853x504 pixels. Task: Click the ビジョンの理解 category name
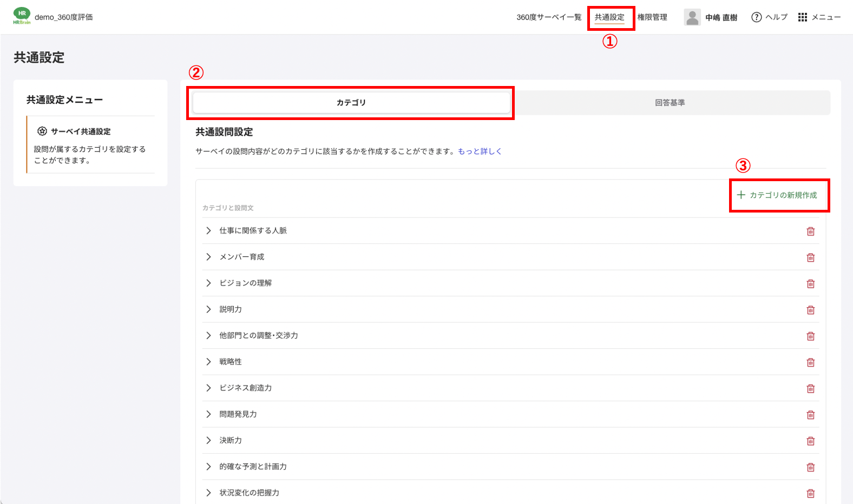tap(245, 283)
